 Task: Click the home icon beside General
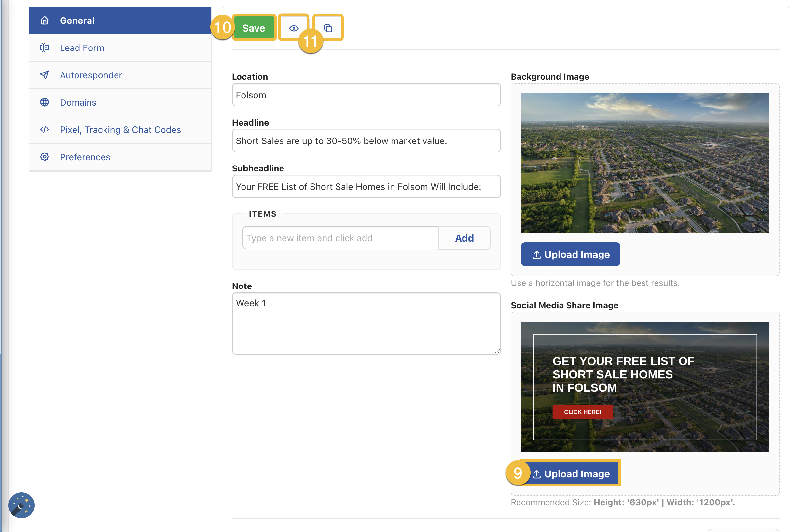[x=45, y=20]
